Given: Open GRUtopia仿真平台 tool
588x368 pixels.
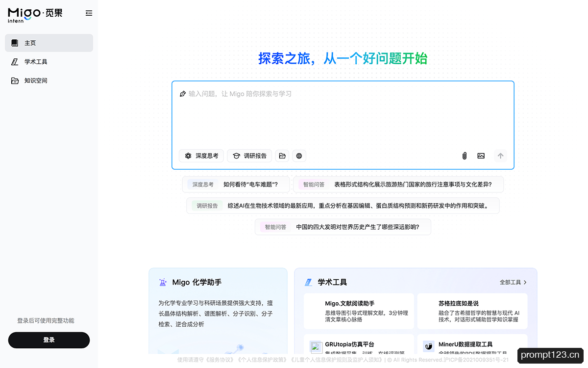Looking at the screenshot, I should (359, 344).
